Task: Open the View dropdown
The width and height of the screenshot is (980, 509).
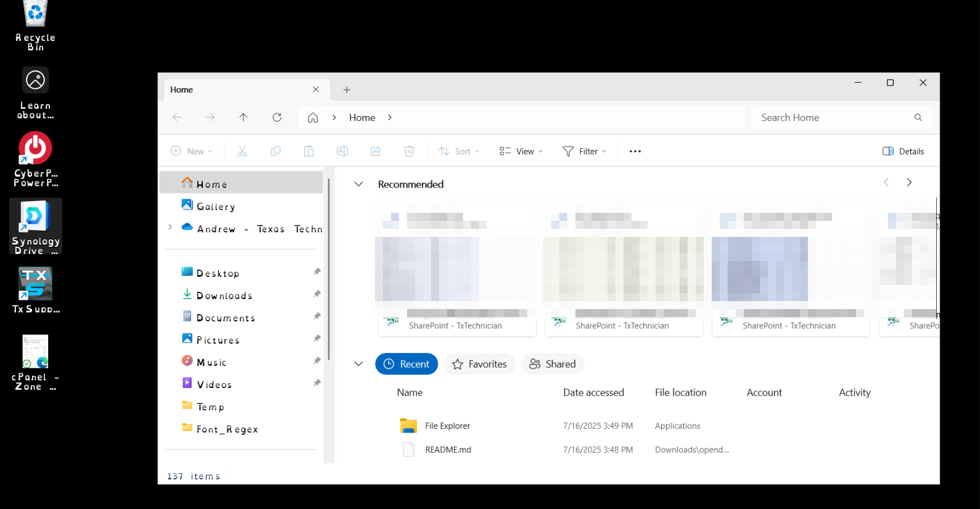Action: [x=521, y=151]
